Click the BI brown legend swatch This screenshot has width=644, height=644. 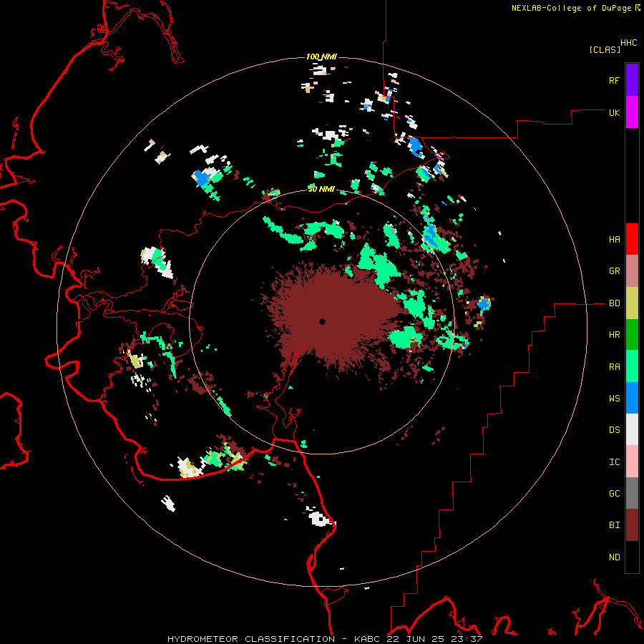pos(632,525)
